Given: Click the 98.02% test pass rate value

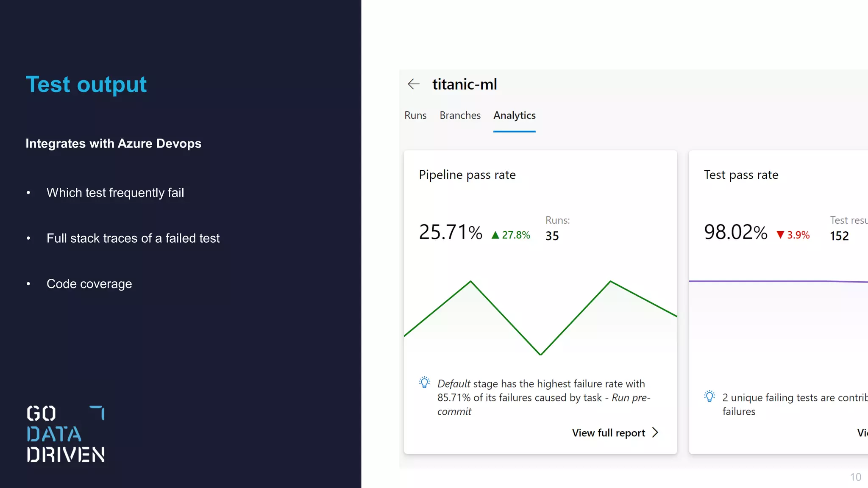Looking at the screenshot, I should point(735,233).
